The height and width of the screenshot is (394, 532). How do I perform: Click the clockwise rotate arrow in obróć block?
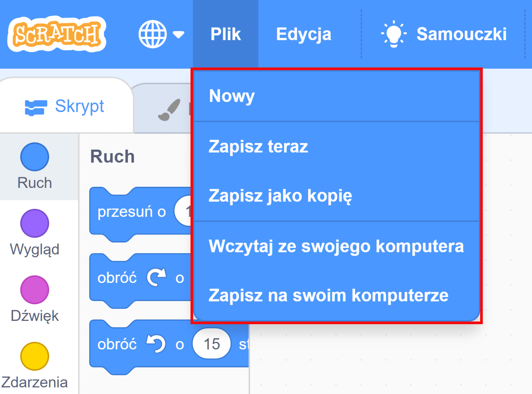coord(156,277)
